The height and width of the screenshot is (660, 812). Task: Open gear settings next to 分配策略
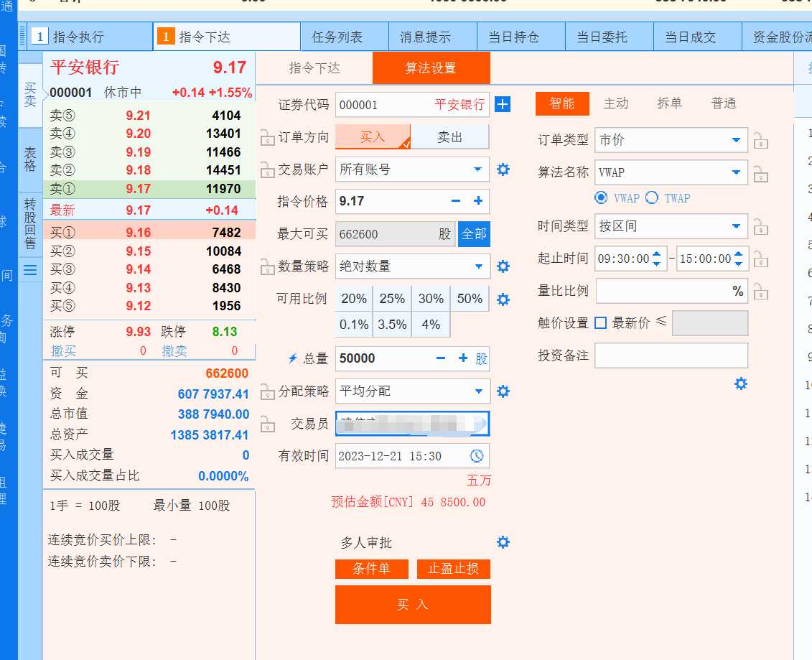click(x=503, y=391)
